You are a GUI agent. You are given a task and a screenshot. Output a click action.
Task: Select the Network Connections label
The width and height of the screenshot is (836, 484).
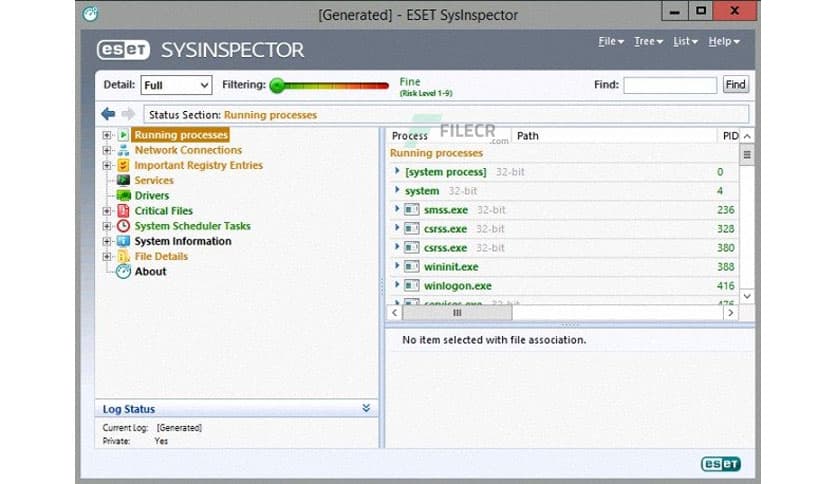[x=188, y=150]
